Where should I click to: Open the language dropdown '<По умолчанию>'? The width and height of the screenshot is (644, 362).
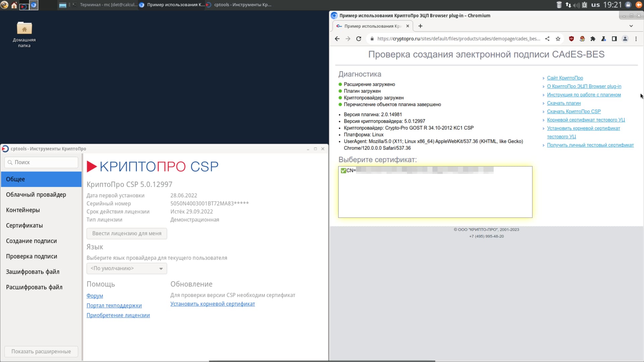pyautogui.click(x=127, y=268)
